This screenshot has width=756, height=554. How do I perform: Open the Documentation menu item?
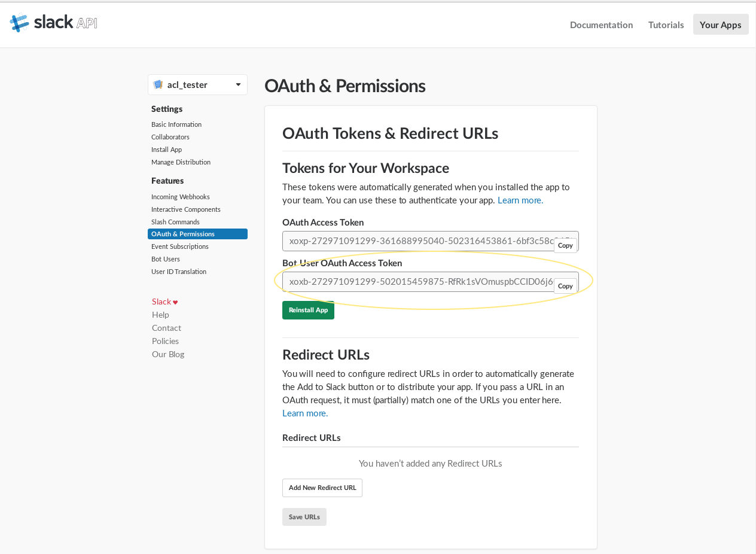coord(601,25)
